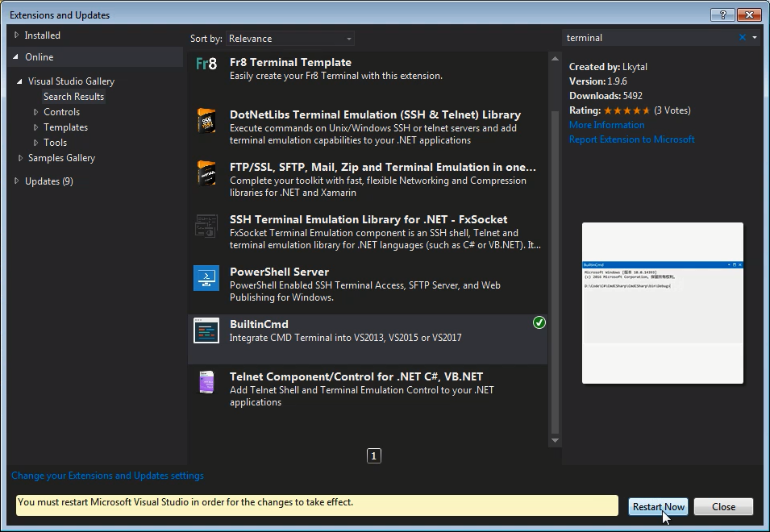Click the Created by: Lkytal text

coord(608,67)
